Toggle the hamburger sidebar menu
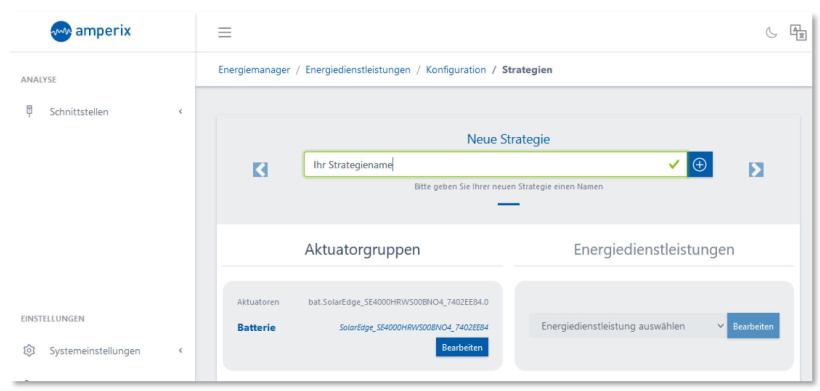Viewport: 820px width, 391px height. (x=225, y=32)
